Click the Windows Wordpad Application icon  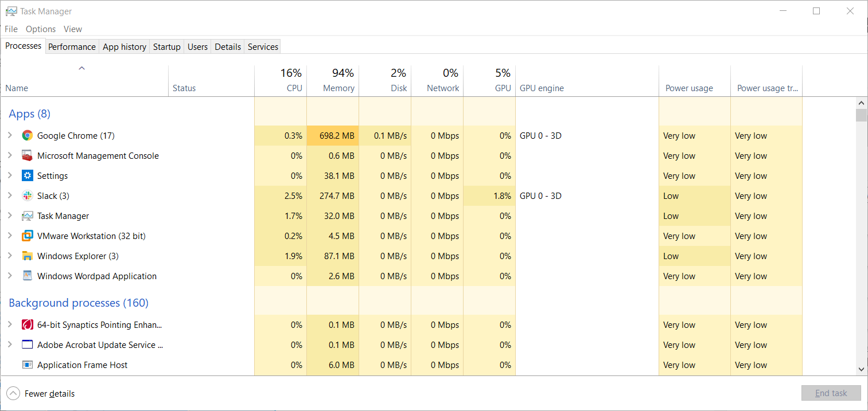click(27, 276)
